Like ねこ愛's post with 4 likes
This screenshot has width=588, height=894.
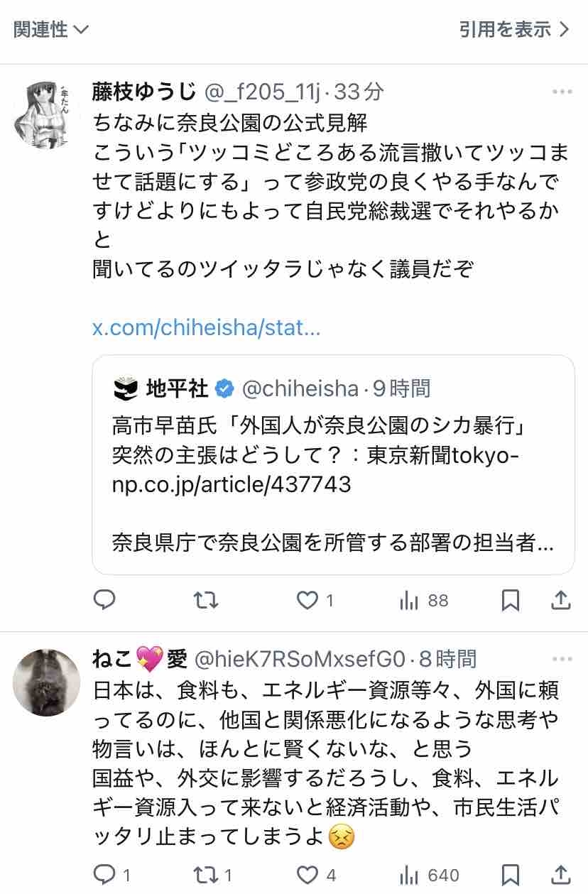(x=307, y=874)
